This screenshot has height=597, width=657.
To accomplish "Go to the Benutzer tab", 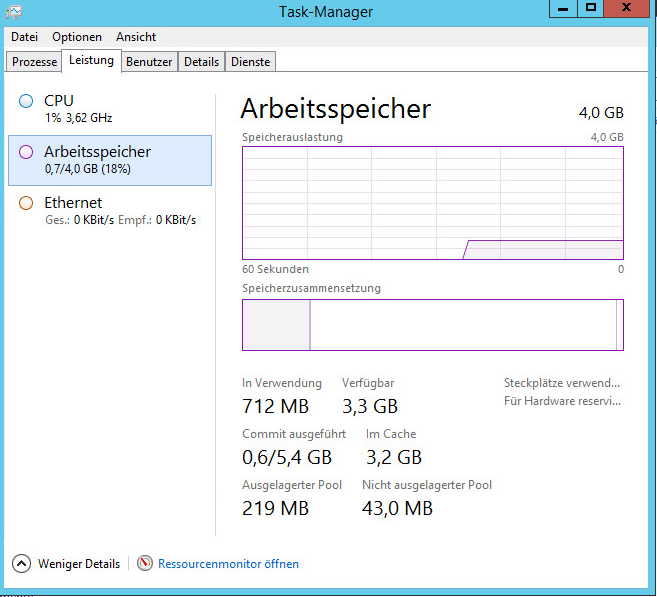I will (x=149, y=62).
